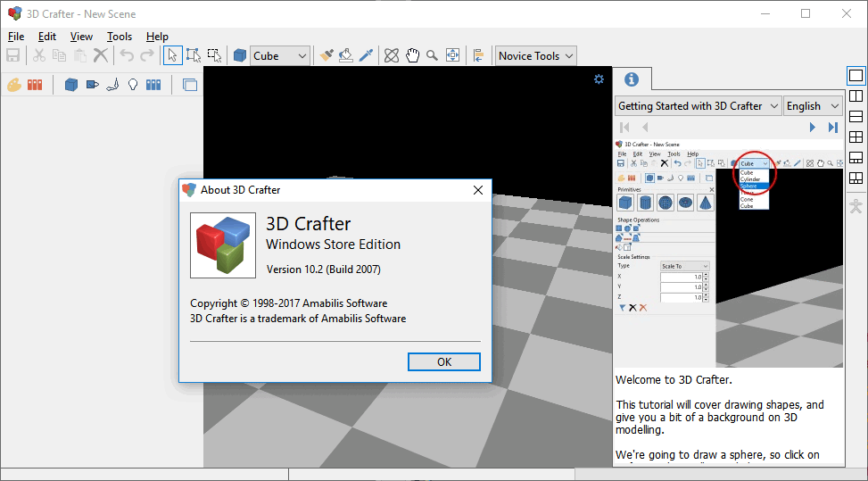Open the English language dropdown
The width and height of the screenshot is (868, 481).
pyautogui.click(x=813, y=106)
